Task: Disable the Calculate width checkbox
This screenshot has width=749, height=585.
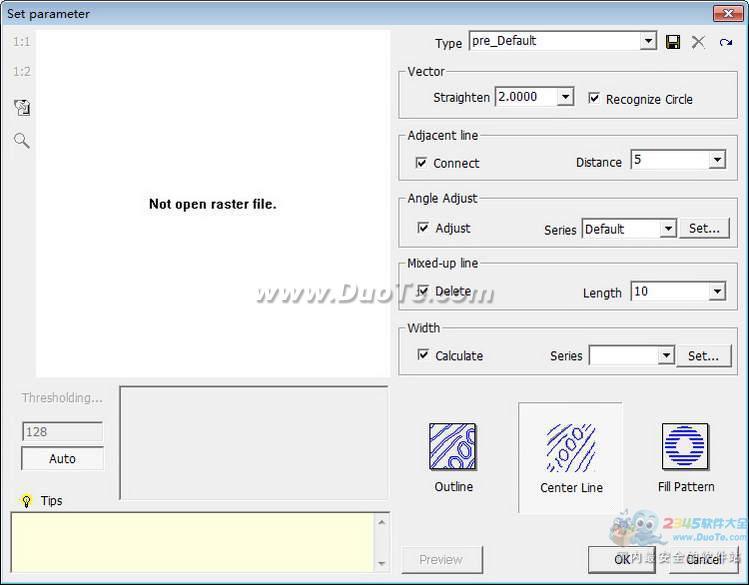Action: tap(423, 355)
